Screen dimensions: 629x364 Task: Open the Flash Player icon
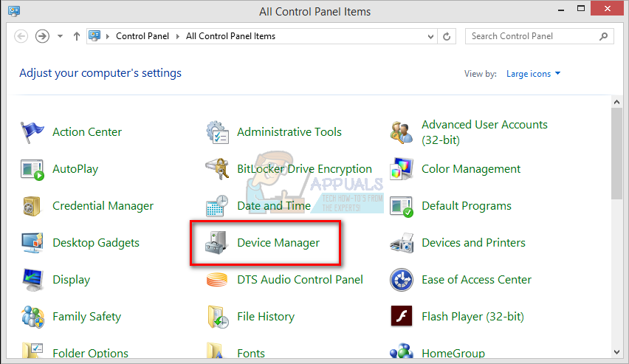[x=402, y=317]
